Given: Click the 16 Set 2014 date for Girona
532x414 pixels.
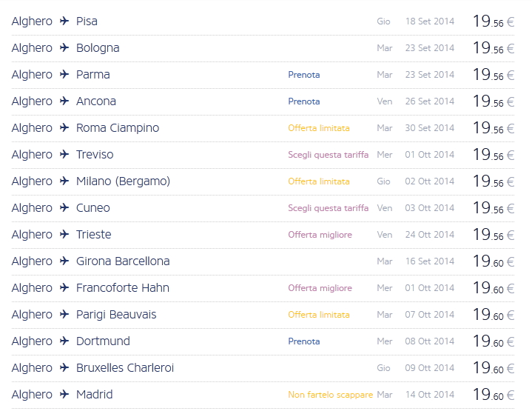Looking at the screenshot, I should pos(429,261).
